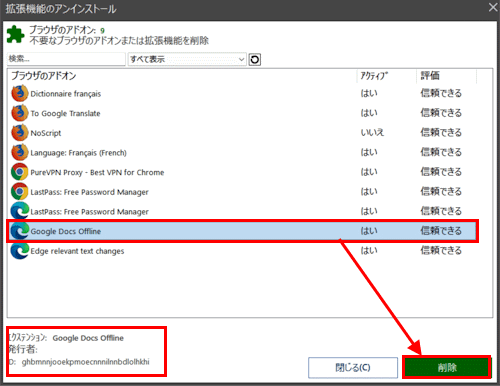
Task: Select the Google Docs Offline row
Action: [x=243, y=231]
